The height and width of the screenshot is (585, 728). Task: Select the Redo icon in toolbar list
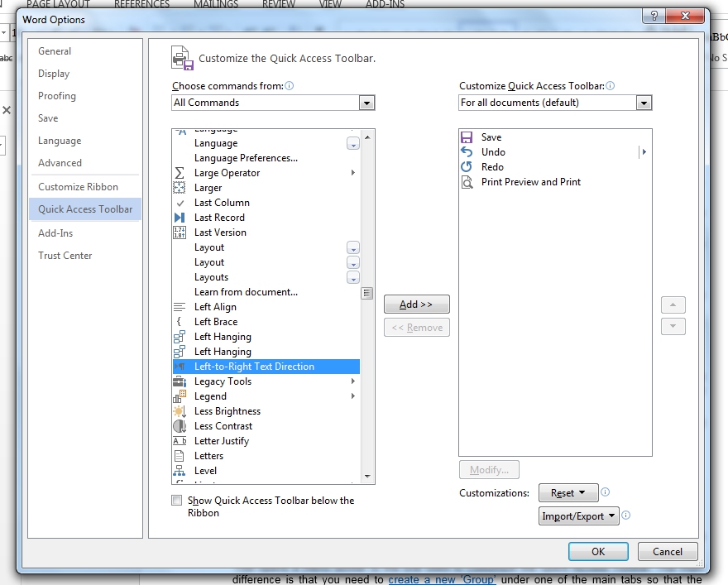[467, 167]
